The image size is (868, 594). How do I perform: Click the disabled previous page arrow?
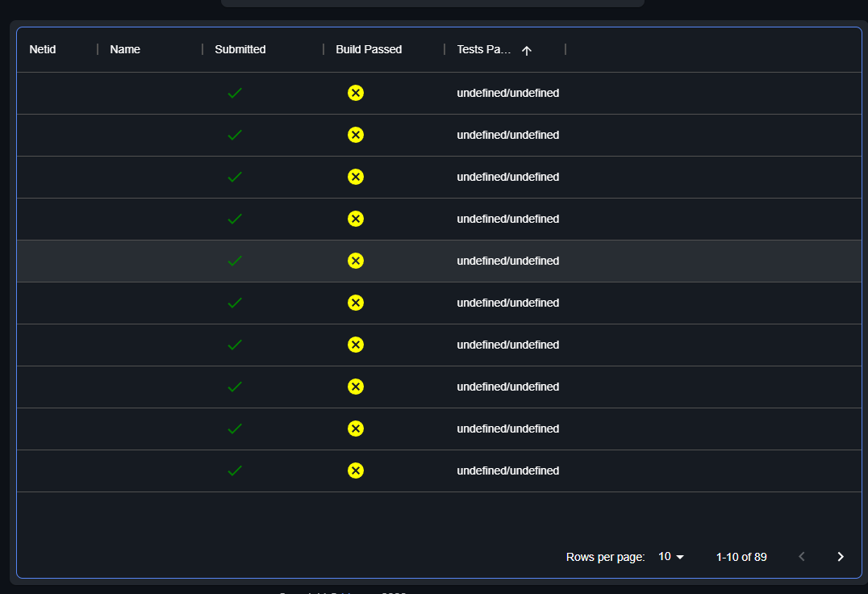pyautogui.click(x=801, y=556)
